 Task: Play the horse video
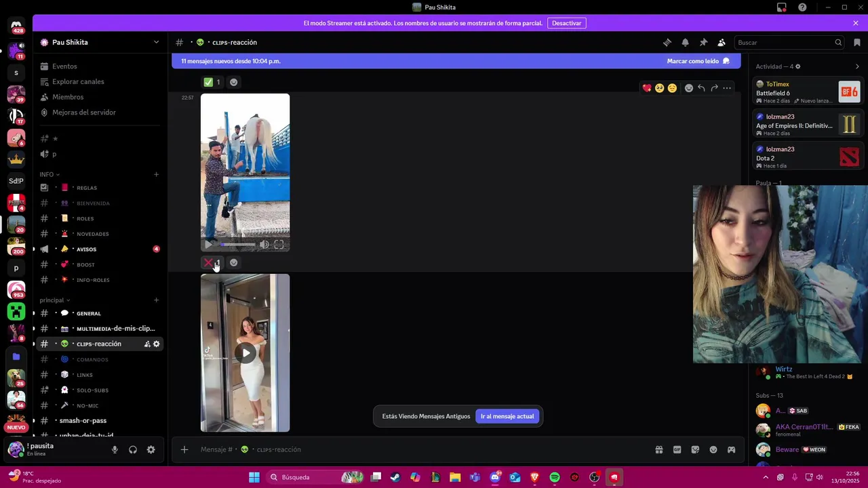(208, 245)
